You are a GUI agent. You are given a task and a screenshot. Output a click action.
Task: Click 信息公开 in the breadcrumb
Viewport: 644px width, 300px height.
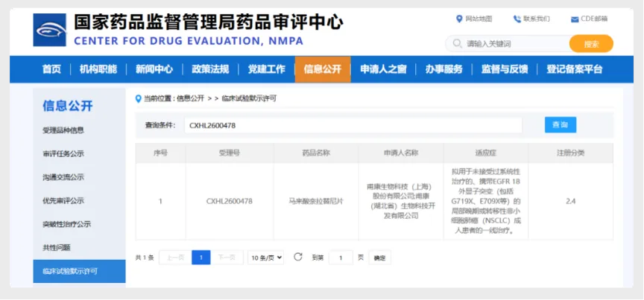tap(190, 98)
